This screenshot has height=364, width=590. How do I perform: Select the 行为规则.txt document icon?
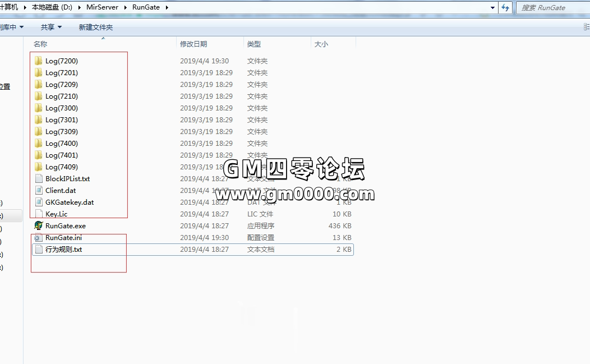coord(38,249)
